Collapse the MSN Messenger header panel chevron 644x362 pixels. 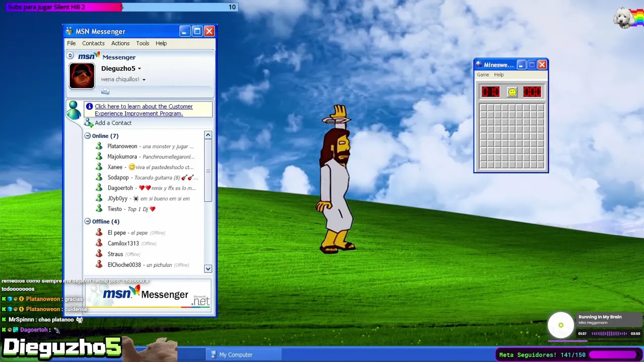[x=70, y=56]
